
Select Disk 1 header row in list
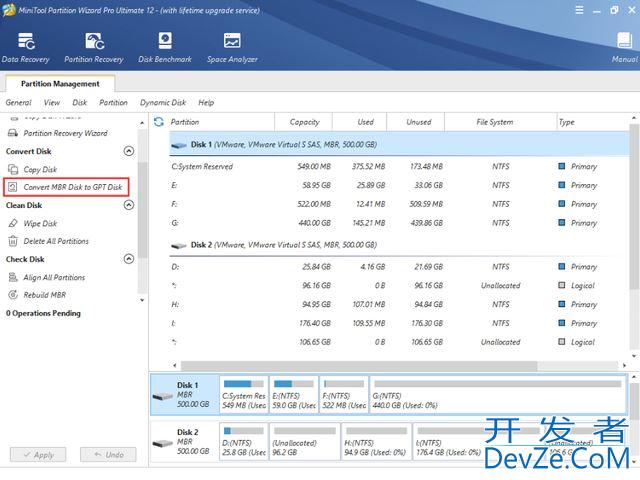399,144
